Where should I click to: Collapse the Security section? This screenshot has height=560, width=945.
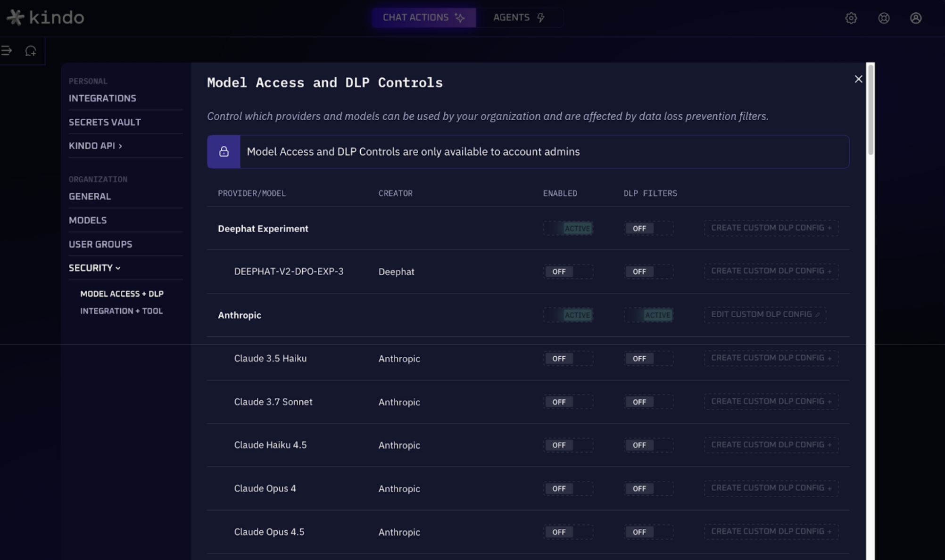95,268
